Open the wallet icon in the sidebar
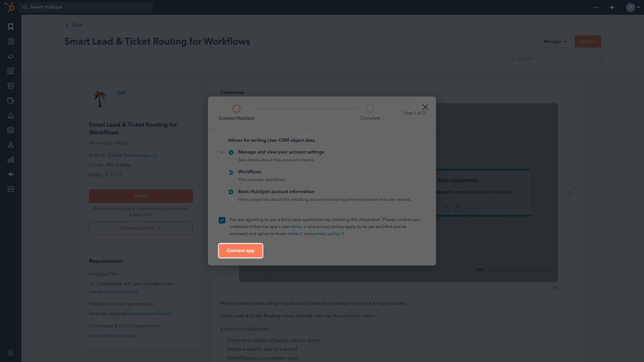Screen dimensions: 644x362 pyautogui.click(x=10, y=100)
